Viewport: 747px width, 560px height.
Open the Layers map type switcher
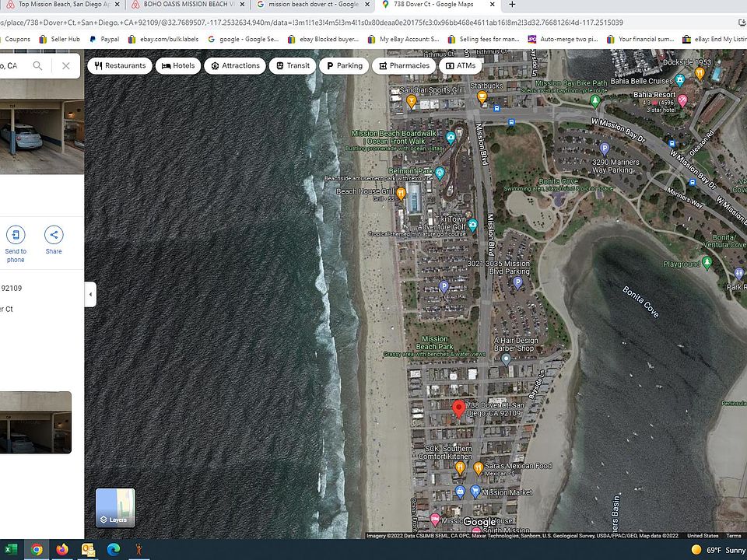click(x=115, y=508)
